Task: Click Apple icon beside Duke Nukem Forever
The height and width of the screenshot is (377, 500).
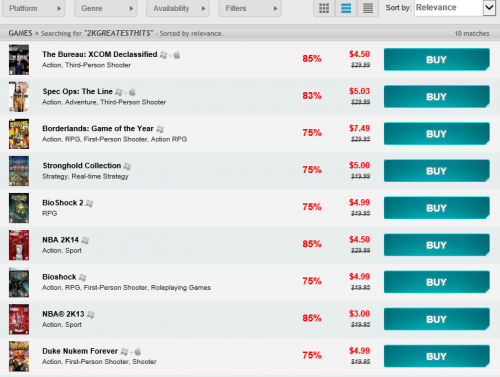Action: point(138,351)
